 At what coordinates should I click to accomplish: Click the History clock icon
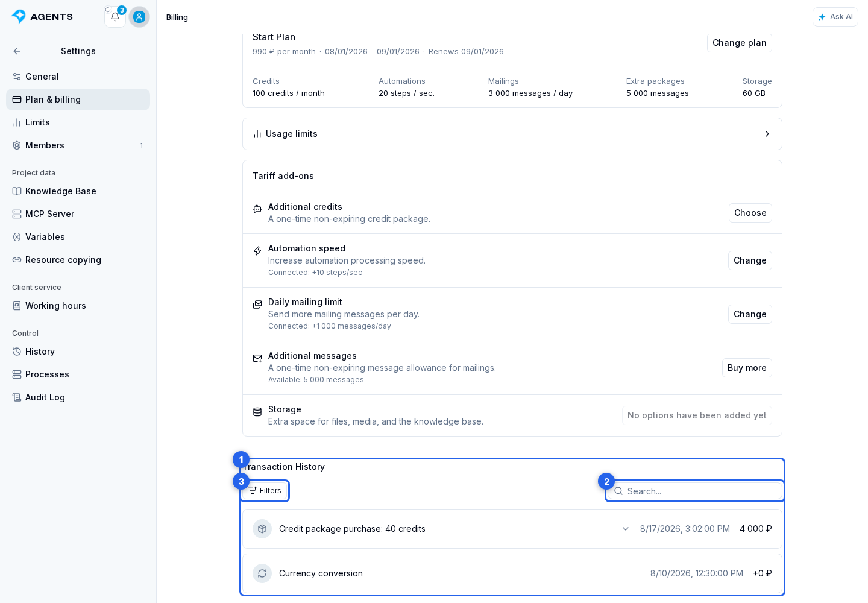point(17,352)
